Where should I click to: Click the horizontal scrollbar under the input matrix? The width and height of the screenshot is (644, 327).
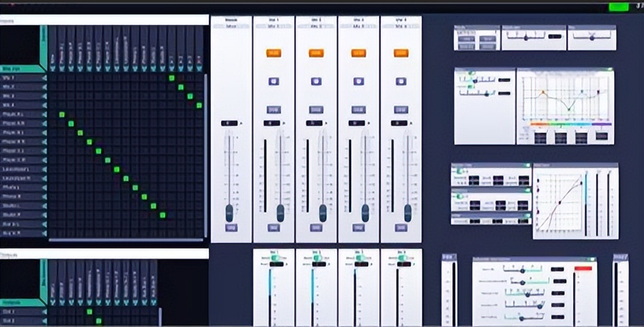[x=126, y=240]
